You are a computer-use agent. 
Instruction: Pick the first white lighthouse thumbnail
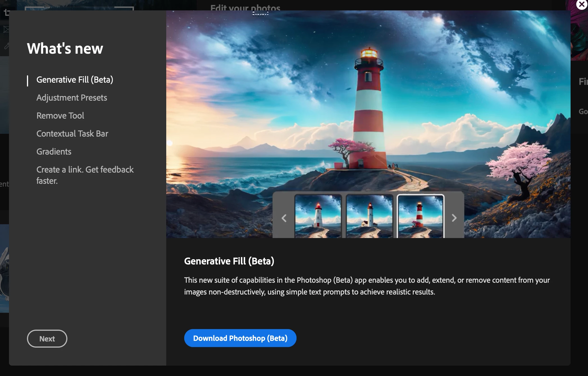tap(318, 216)
